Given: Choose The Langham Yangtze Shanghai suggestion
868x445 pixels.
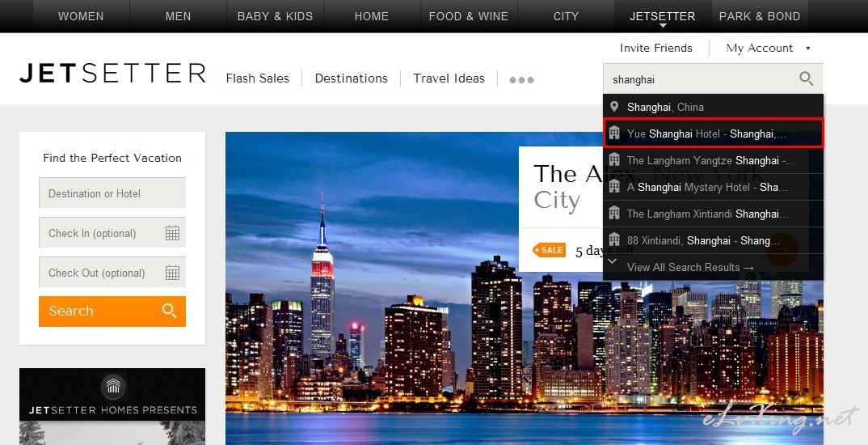Looking at the screenshot, I should pyautogui.click(x=713, y=160).
